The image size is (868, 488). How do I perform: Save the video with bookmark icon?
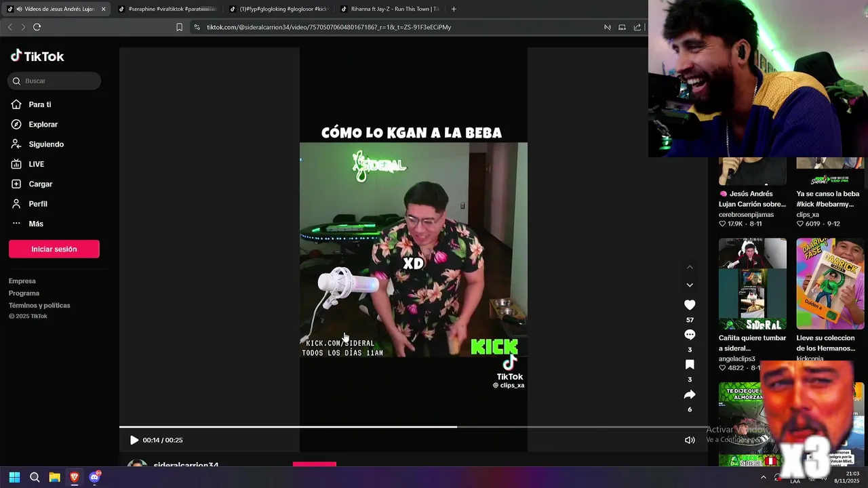690,365
